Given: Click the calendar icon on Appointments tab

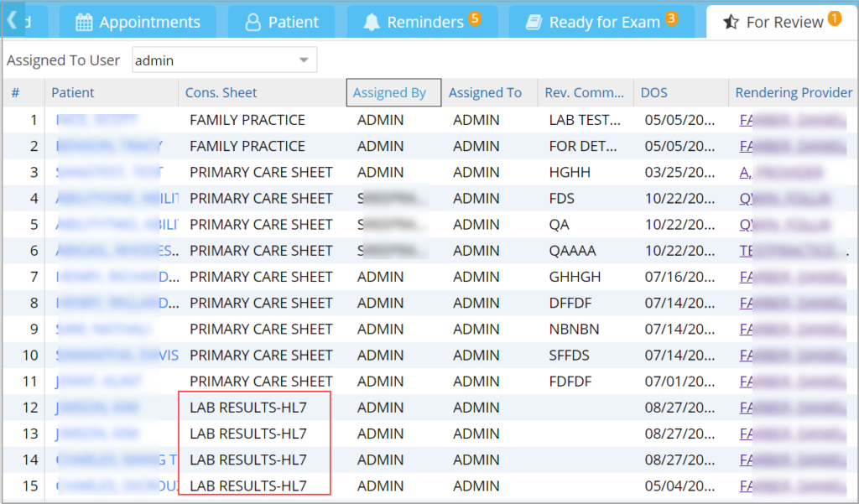Looking at the screenshot, I should pos(84,23).
